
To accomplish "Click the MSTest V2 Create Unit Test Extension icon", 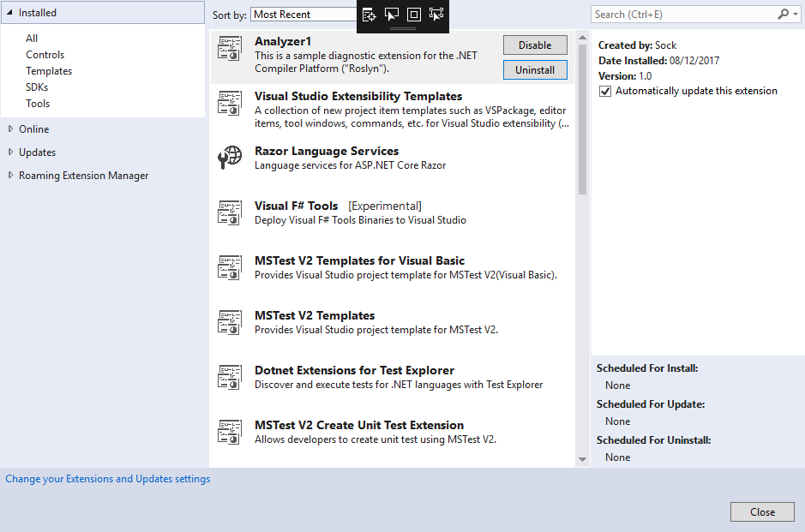I will point(230,433).
